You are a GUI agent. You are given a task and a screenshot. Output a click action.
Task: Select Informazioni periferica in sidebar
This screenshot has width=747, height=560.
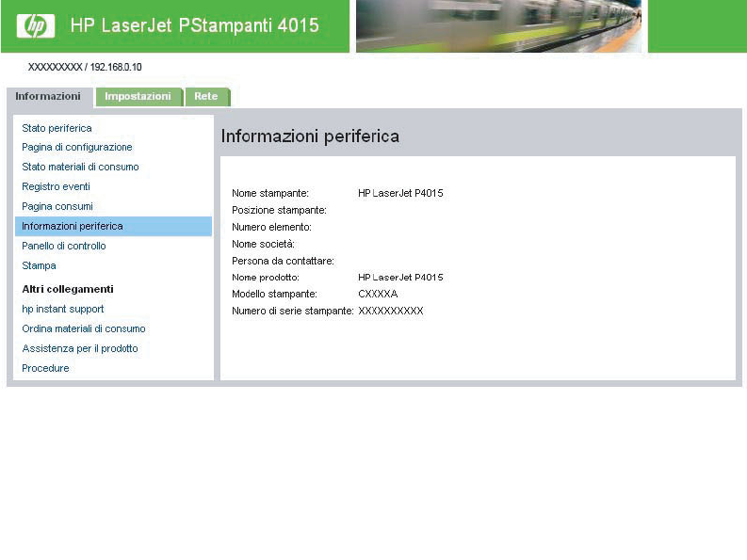click(113, 226)
